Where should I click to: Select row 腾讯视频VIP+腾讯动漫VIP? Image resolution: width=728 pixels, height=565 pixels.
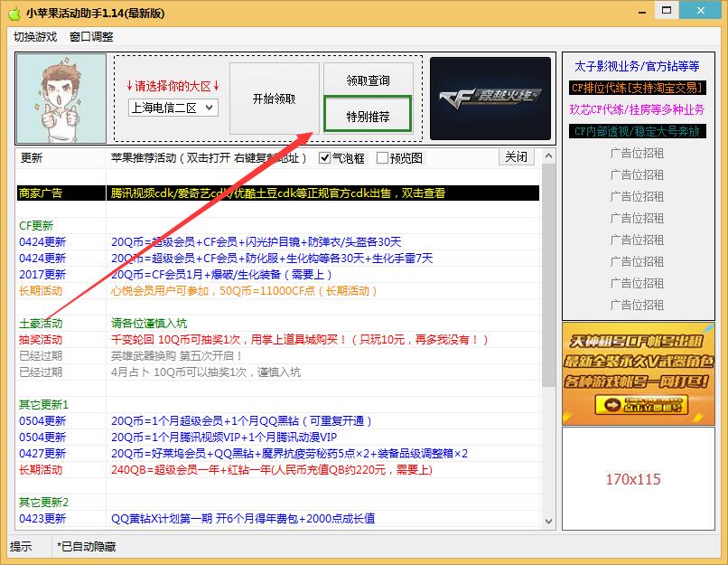pyautogui.click(x=278, y=438)
